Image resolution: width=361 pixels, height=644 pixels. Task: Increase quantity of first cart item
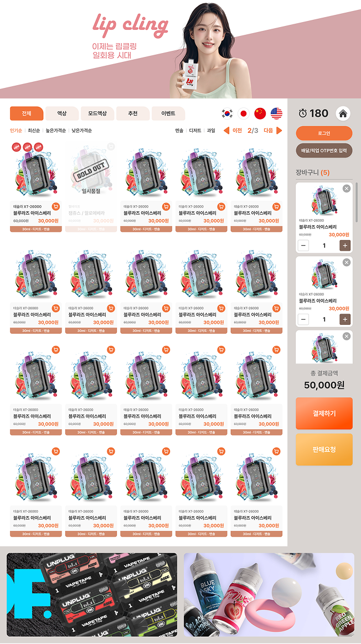345,246
